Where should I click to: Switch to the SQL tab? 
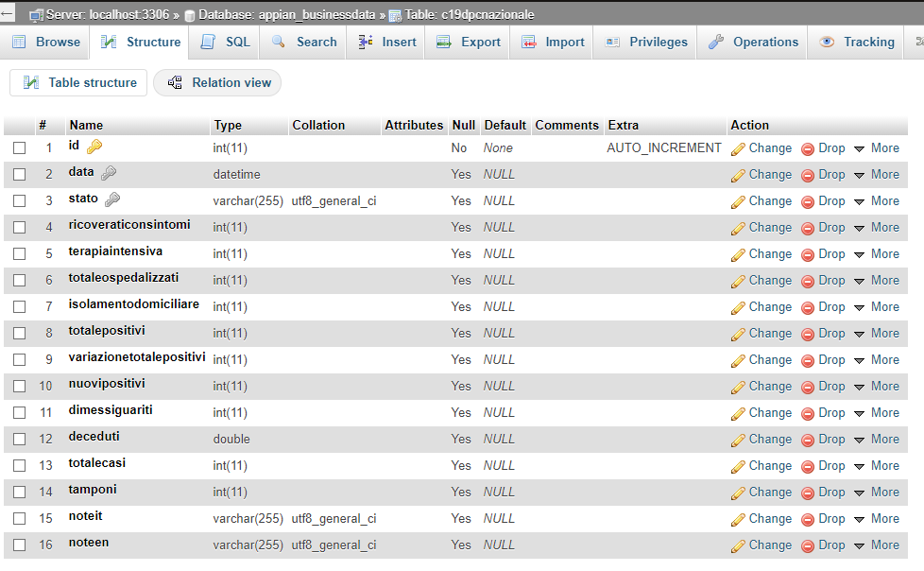[x=225, y=42]
